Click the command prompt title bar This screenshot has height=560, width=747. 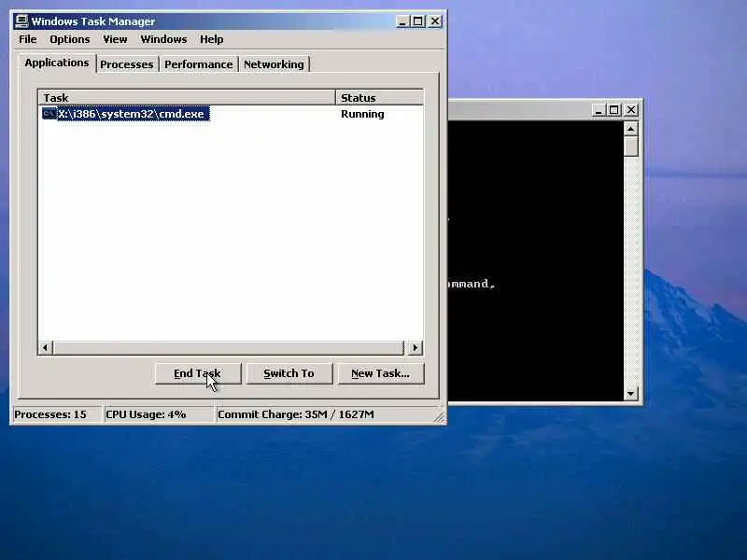[x=519, y=110]
